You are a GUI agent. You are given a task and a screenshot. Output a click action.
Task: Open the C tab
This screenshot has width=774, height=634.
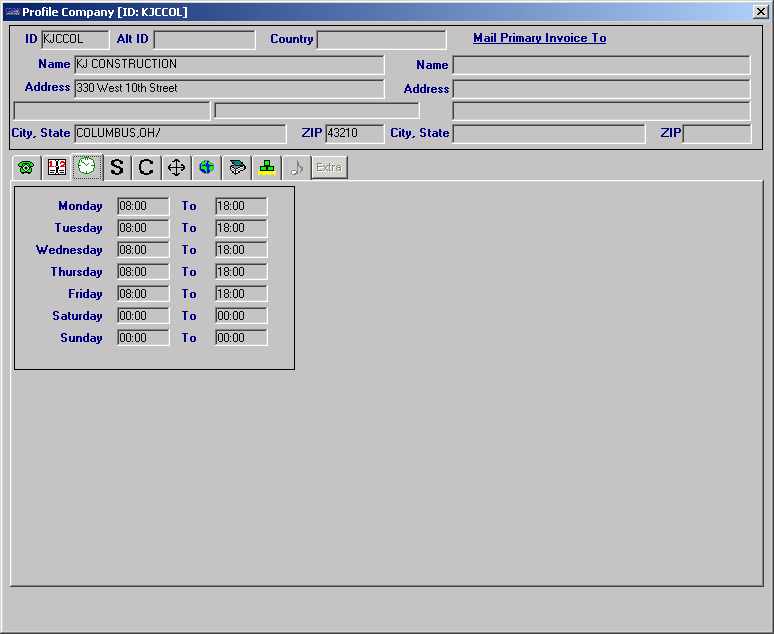[146, 167]
